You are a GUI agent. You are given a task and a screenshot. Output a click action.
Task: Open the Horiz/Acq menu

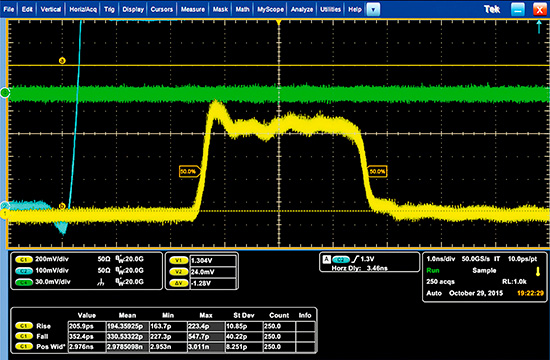83,9
